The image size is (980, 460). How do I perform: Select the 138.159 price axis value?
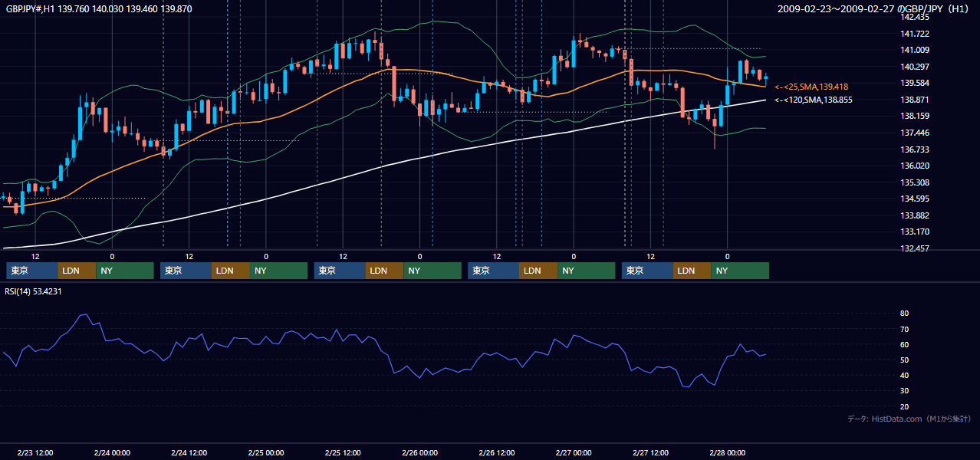pyautogui.click(x=914, y=117)
